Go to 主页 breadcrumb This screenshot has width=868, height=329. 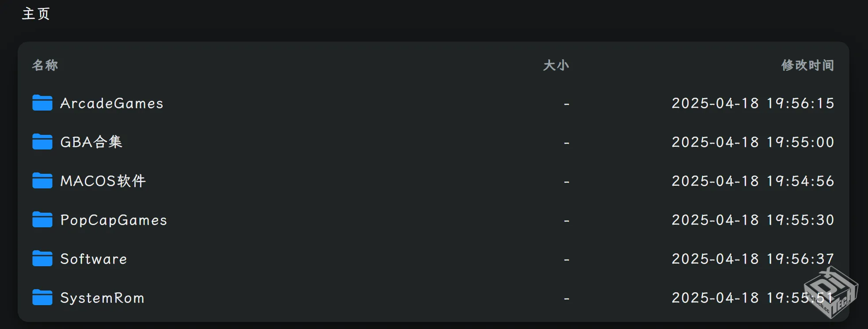tap(36, 14)
